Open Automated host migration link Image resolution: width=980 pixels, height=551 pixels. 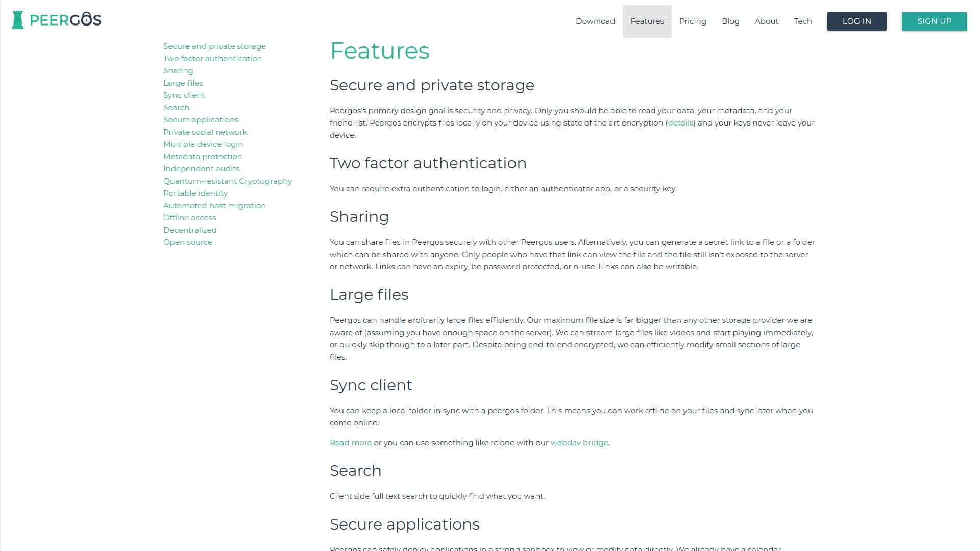214,206
